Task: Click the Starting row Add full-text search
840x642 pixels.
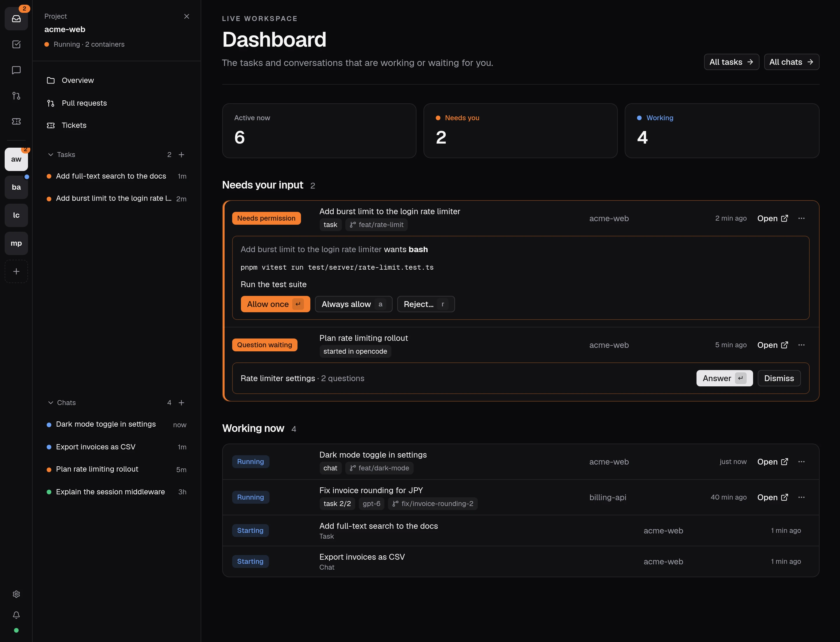Action: (521, 531)
